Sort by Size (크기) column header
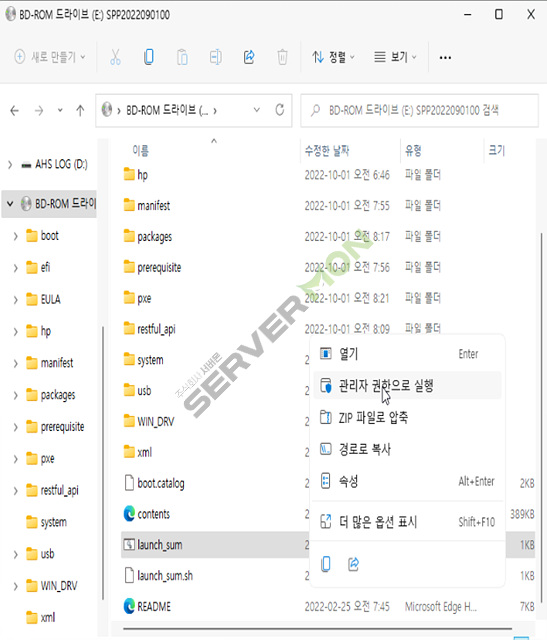Image resolution: width=547 pixels, height=640 pixels. coord(496,151)
